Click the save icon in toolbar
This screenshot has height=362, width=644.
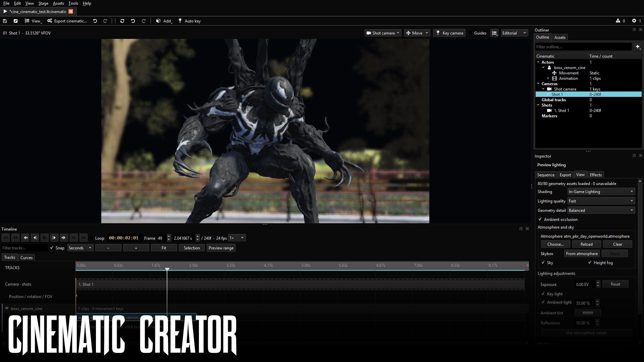pyautogui.click(x=5, y=21)
